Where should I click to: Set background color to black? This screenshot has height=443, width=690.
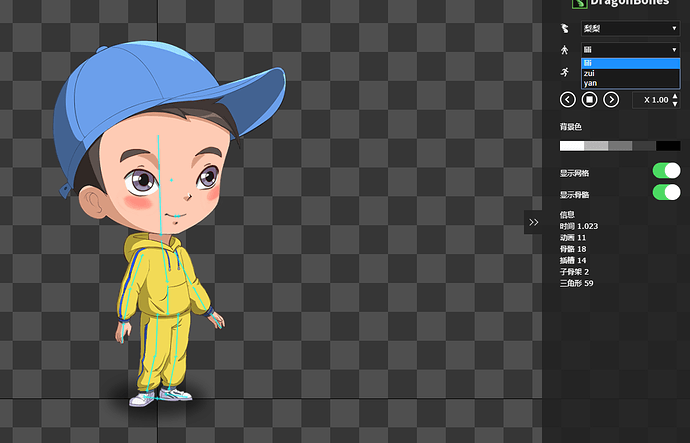click(x=668, y=146)
